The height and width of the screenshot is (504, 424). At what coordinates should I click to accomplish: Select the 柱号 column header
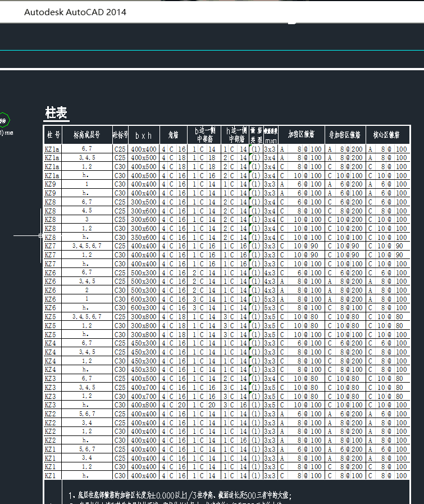point(53,135)
